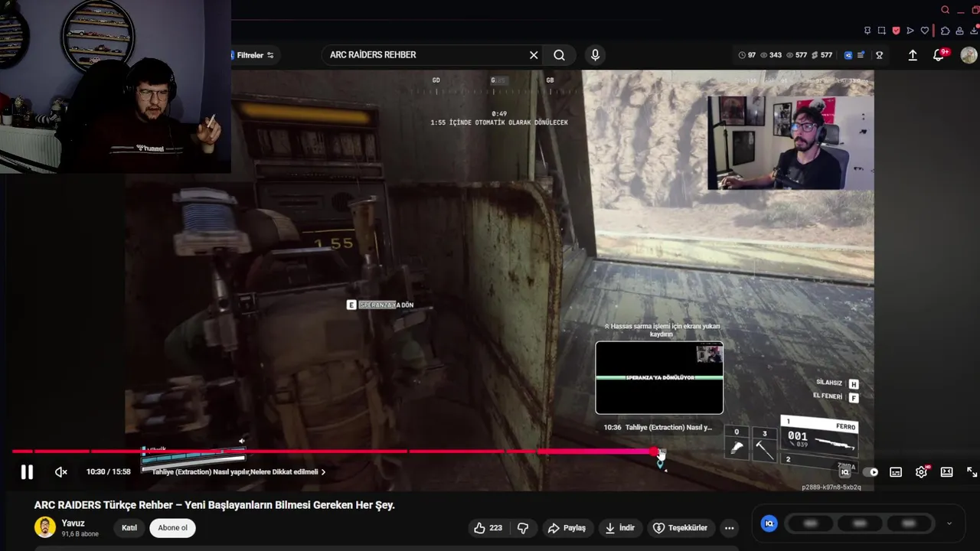Open the browser extensions puzzle icon
Screen dimensions: 980x551
click(946, 31)
